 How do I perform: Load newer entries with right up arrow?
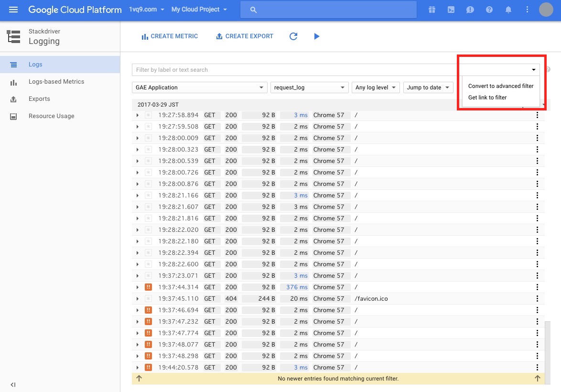tap(538, 379)
